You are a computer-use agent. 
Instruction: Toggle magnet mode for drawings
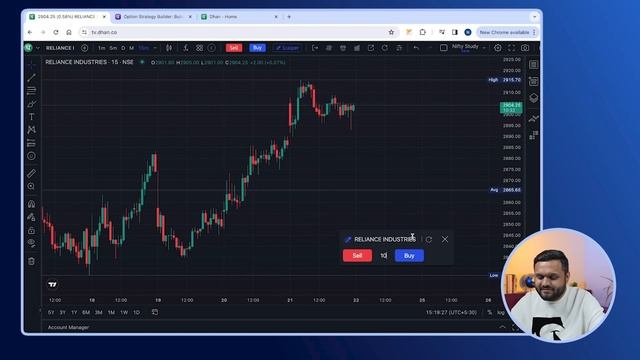click(31, 204)
